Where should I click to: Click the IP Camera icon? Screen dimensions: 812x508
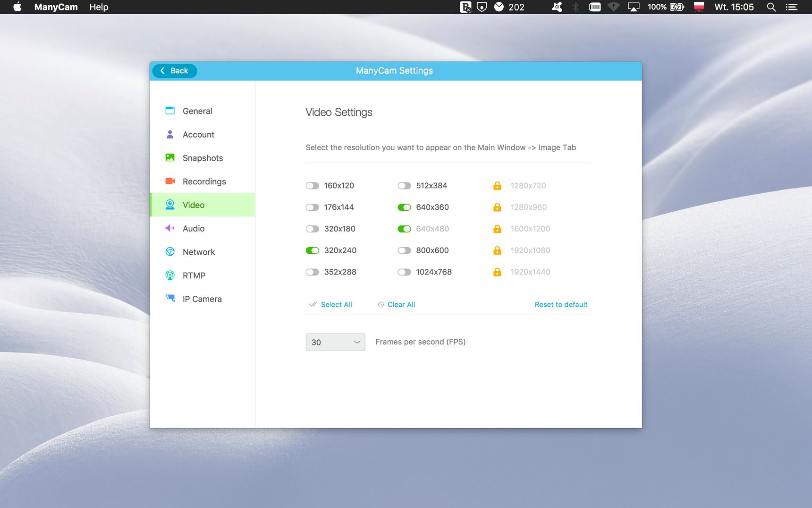point(170,298)
